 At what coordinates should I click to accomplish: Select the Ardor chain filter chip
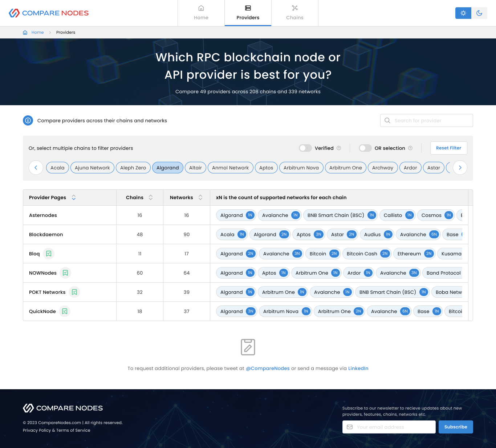[410, 168]
